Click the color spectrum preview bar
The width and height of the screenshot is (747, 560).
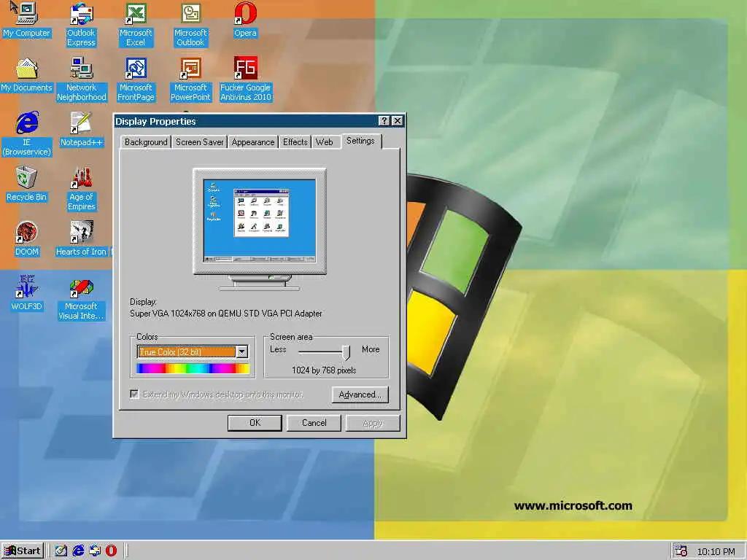tap(193, 368)
